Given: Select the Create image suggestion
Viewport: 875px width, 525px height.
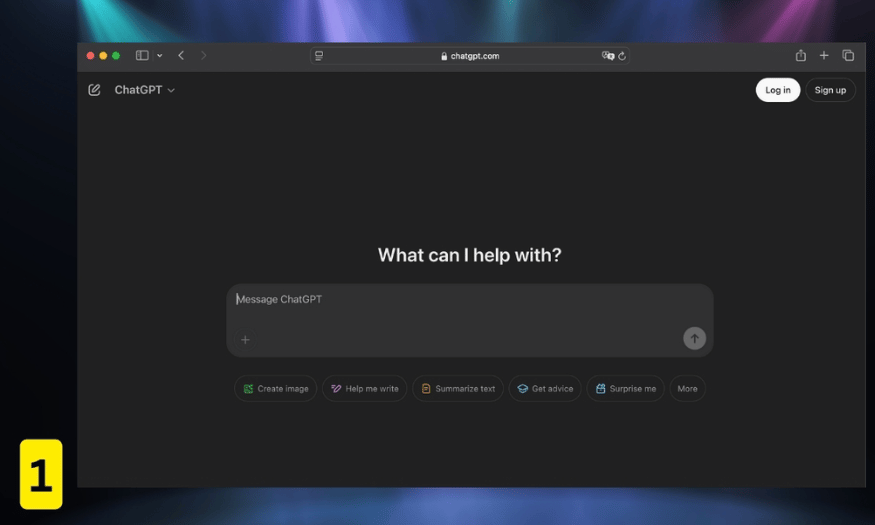Looking at the screenshot, I should click(276, 388).
